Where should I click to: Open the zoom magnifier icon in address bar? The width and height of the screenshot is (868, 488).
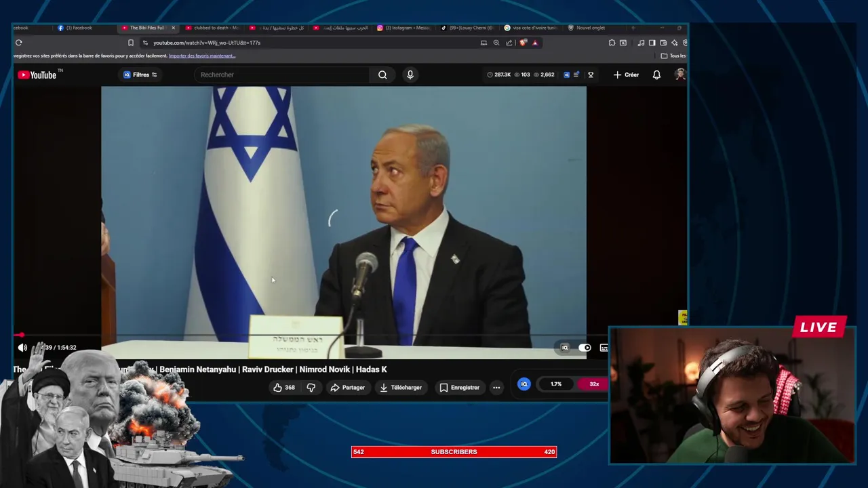[496, 43]
